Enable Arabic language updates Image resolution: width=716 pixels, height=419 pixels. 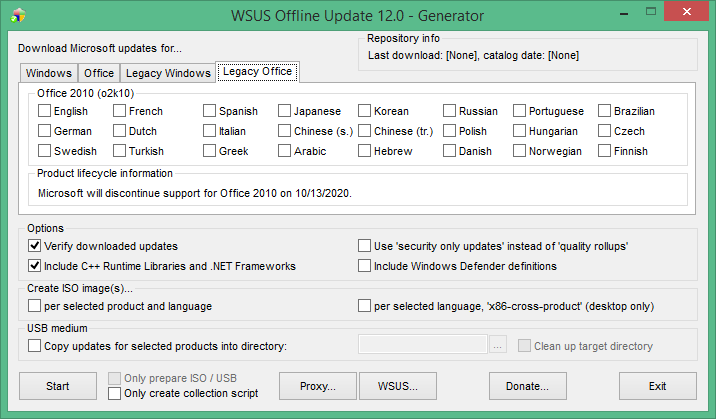point(284,151)
